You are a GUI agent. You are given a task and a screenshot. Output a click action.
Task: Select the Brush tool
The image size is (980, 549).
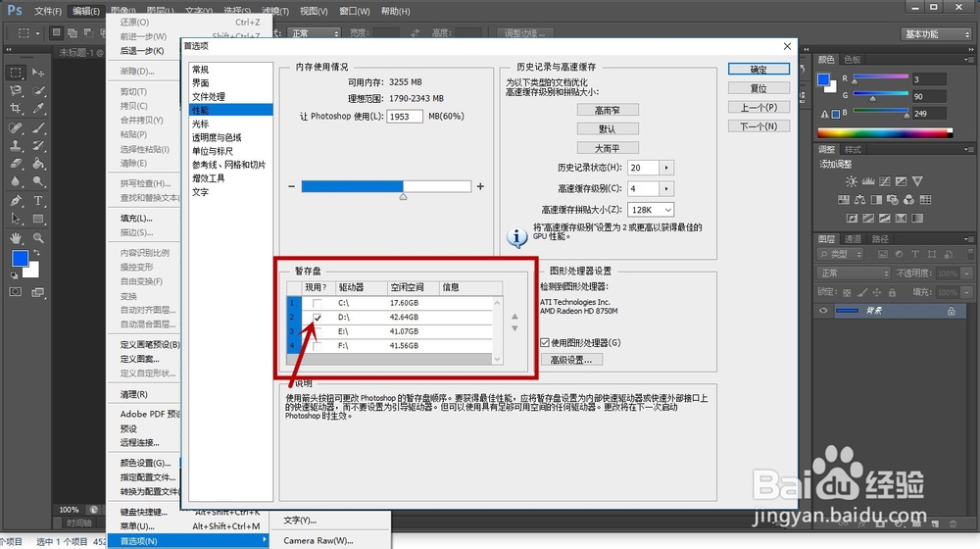pos(38,127)
